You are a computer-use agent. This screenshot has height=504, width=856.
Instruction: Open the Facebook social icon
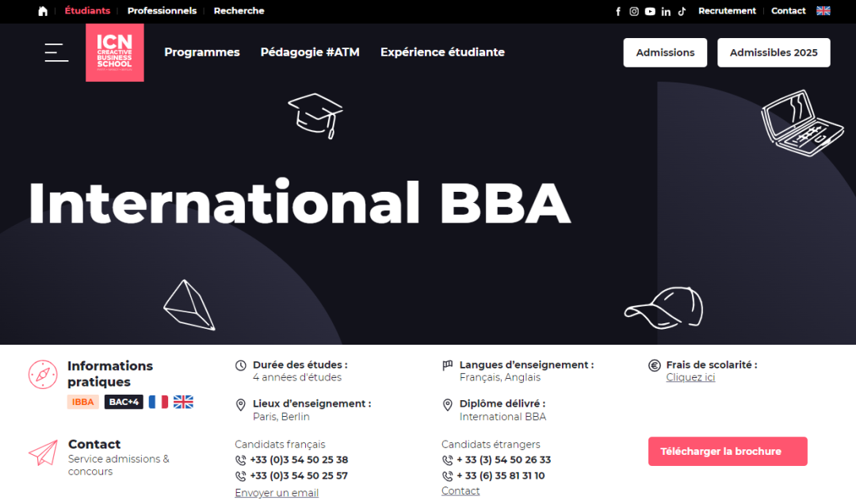[618, 11]
